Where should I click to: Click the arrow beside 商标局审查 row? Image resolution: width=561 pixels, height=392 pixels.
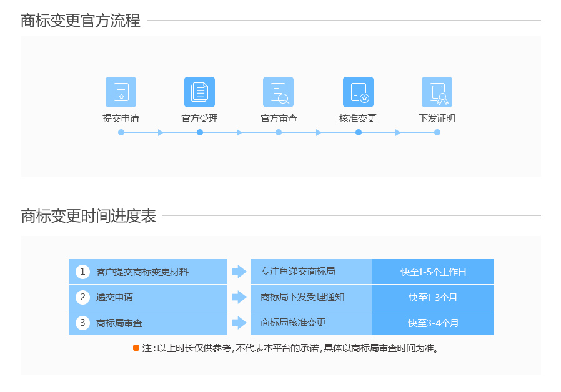[239, 323]
